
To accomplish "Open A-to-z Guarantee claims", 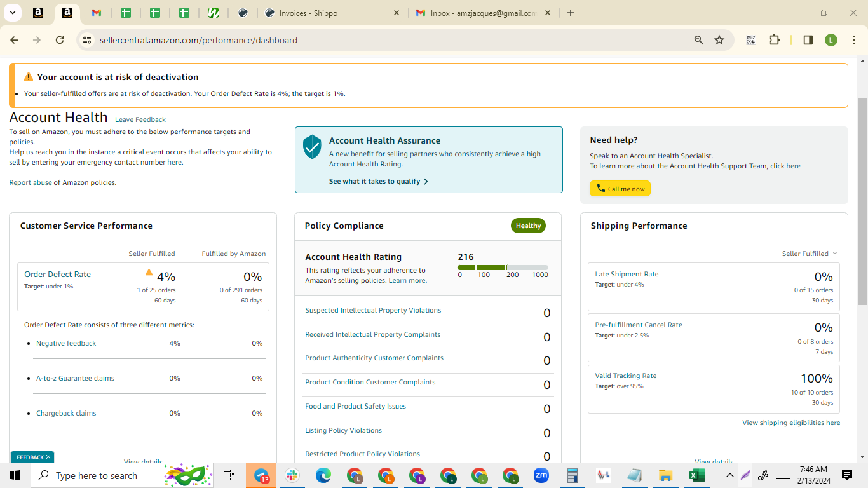I will (75, 378).
